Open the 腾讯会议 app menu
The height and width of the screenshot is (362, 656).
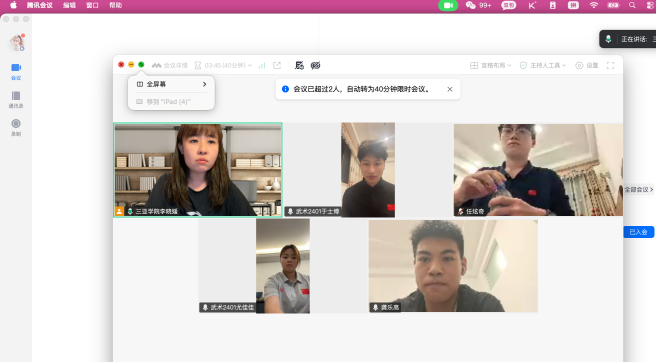point(40,5)
